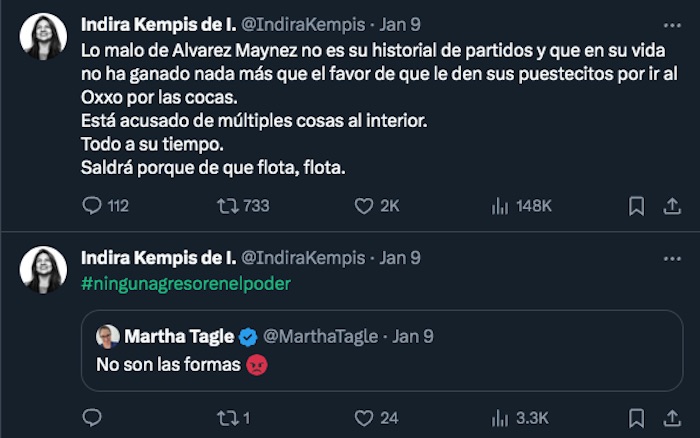Share the Alvarez Maynez tweet
700x438 pixels.
[672, 206]
